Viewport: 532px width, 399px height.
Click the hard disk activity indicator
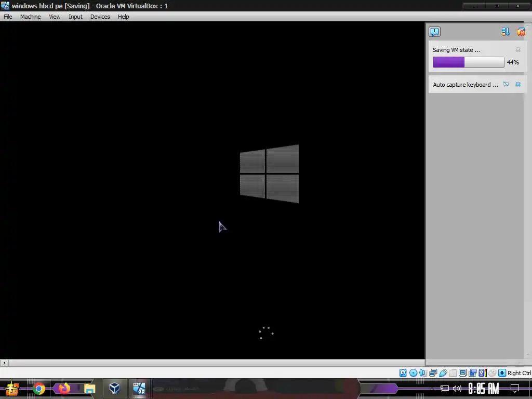pos(403,373)
